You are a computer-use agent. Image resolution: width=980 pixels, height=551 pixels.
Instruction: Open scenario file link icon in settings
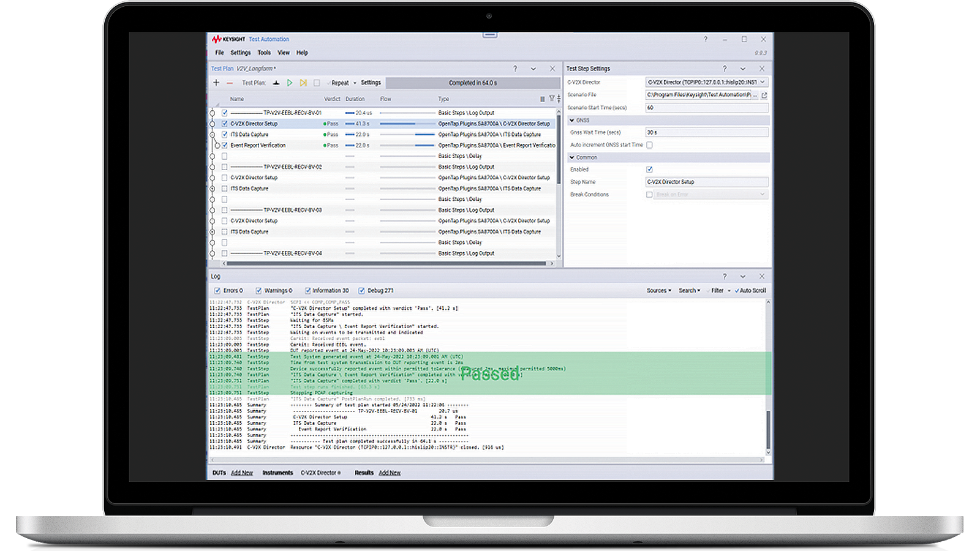coord(764,95)
